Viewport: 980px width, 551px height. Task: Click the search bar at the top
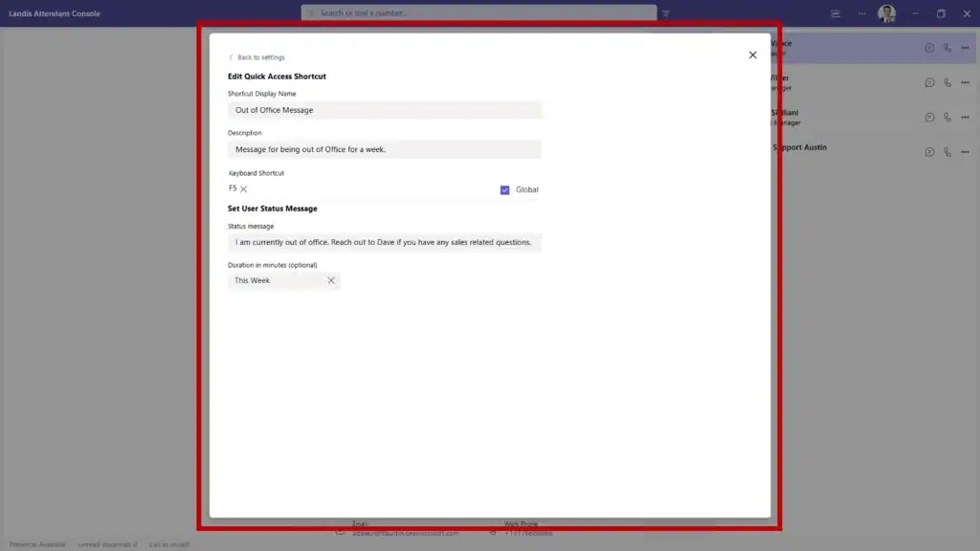479,13
